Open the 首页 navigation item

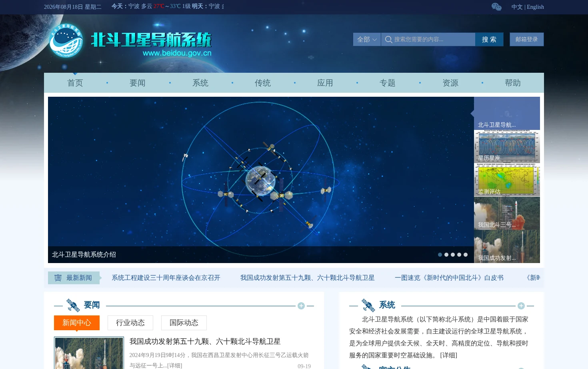click(75, 83)
